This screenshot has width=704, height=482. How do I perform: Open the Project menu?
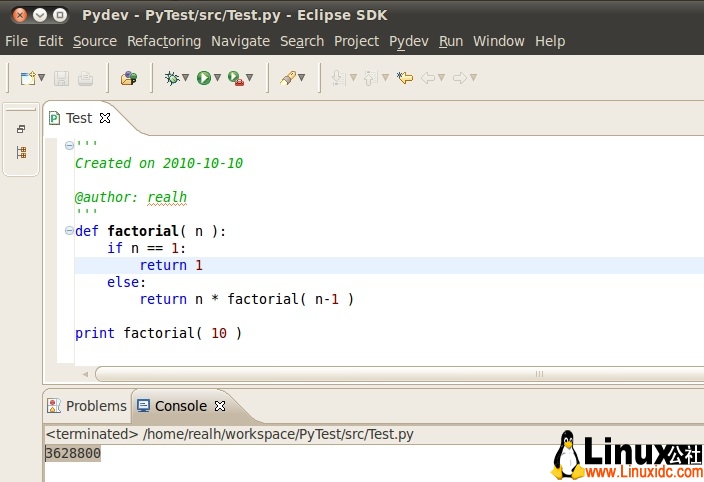click(x=356, y=41)
